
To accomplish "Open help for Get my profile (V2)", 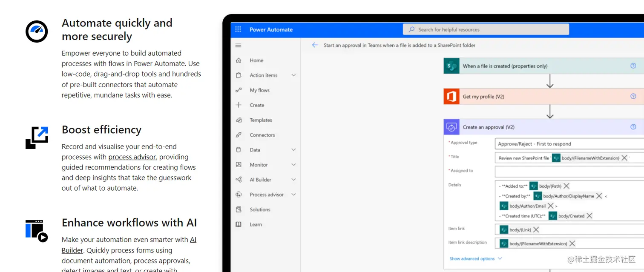I will pos(633,97).
